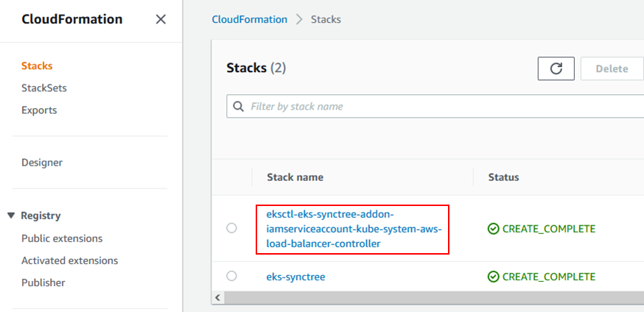Collapse the Registry section

click(x=11, y=216)
